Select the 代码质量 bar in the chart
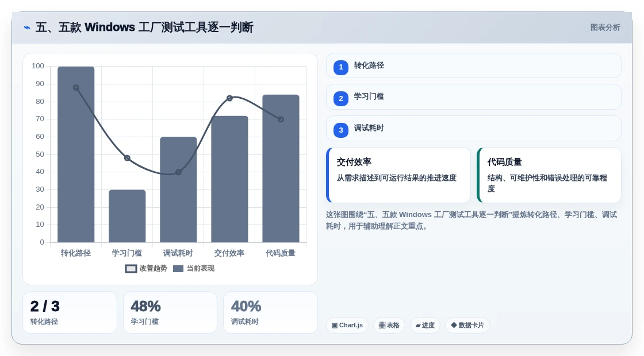The image size is (644, 356). [281, 169]
